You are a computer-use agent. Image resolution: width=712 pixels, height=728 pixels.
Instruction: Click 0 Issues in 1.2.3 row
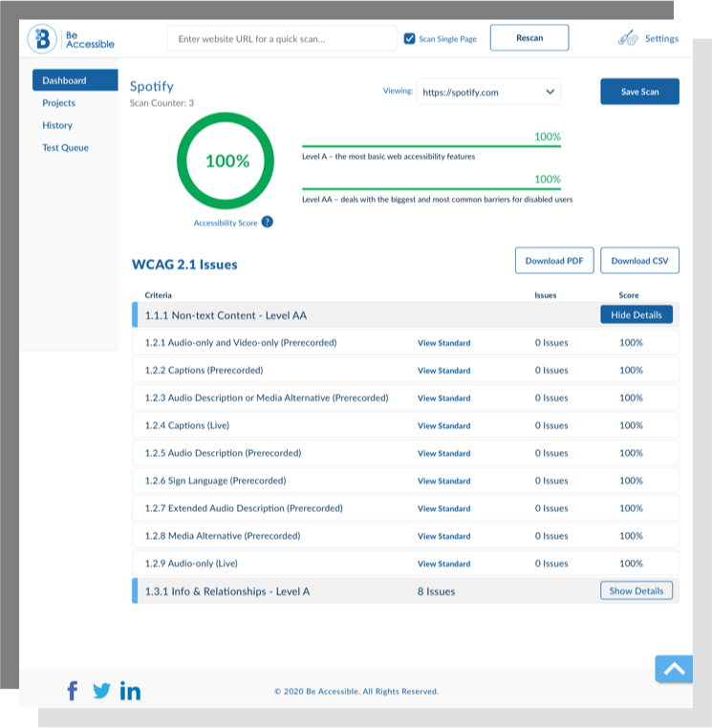click(551, 397)
